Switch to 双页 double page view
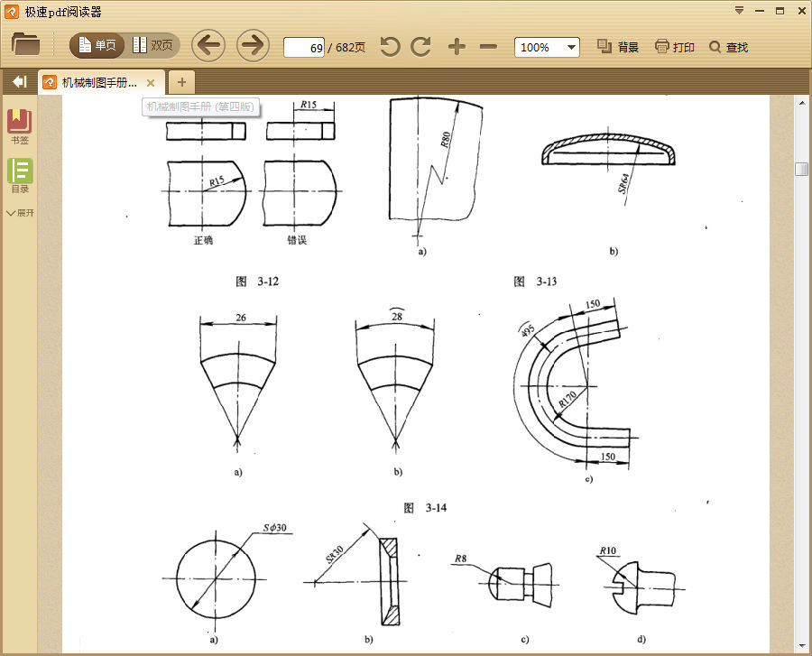This screenshot has width=812, height=656. (x=152, y=45)
